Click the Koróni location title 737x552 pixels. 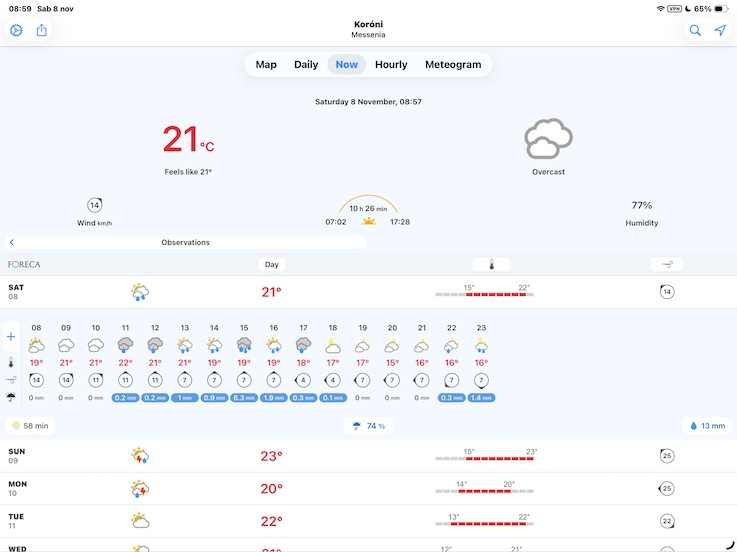(x=368, y=24)
